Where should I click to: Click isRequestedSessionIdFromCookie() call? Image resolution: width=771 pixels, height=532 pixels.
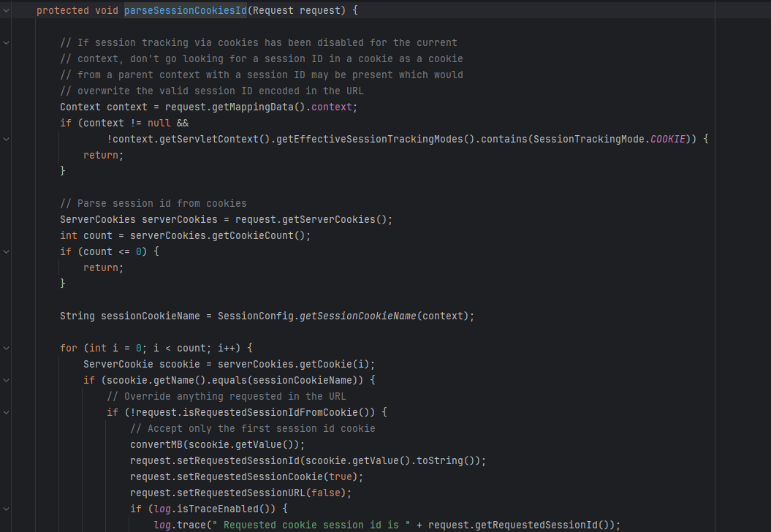coord(276,413)
